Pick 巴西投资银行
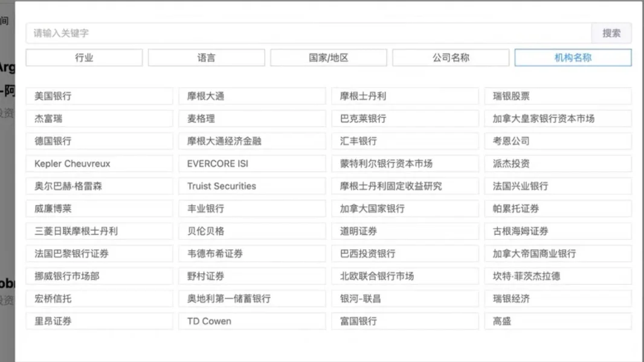The width and height of the screenshot is (644, 362). pos(405,254)
